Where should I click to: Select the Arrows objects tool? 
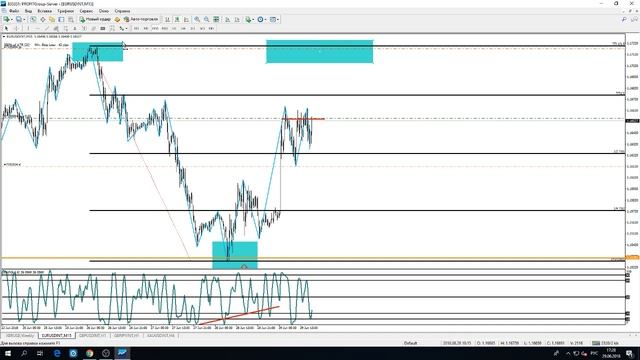(121, 29)
